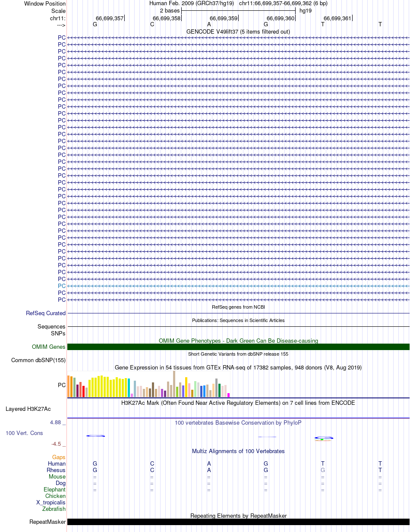Click the Human Feb. 2009 (GRCh37/hg19) assembly title
Screen dimensions: 410x532
pyautogui.click(x=192, y=3)
